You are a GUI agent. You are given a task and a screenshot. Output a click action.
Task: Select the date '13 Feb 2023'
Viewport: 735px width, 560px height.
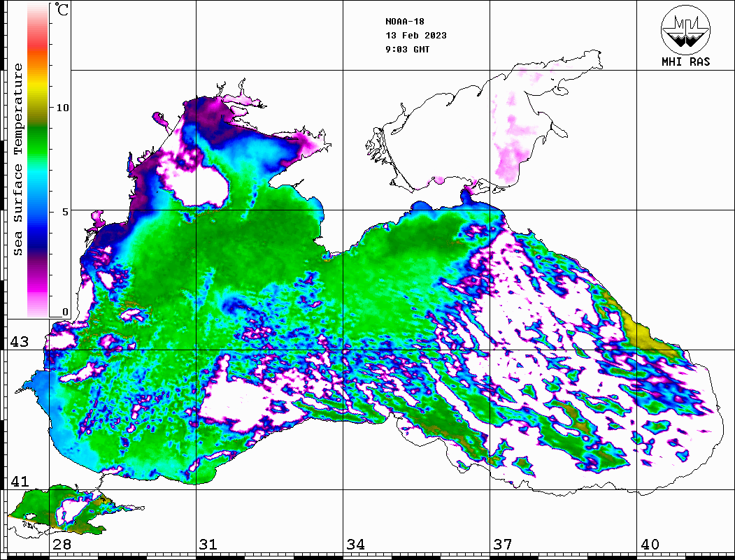pos(416,36)
